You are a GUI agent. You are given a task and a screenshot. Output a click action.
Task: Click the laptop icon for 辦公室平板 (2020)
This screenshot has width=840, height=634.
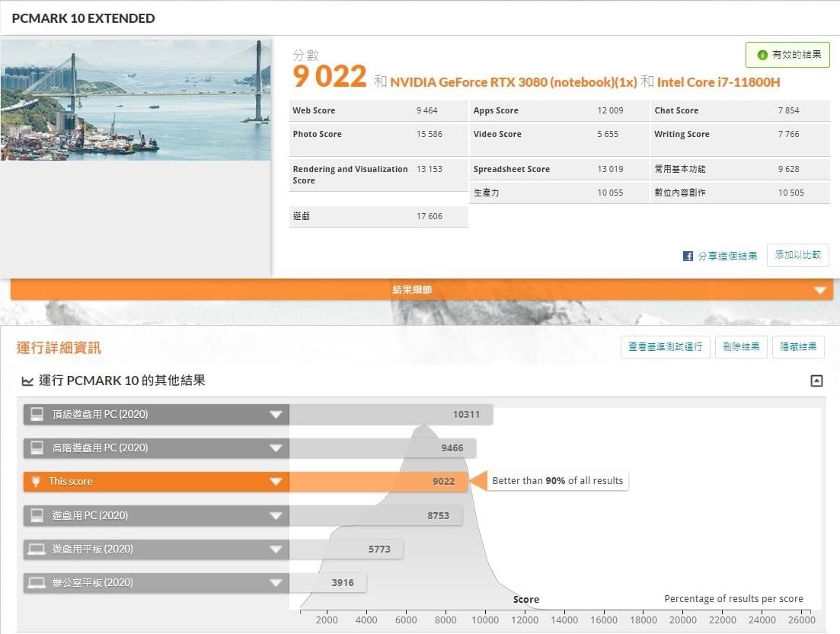pyautogui.click(x=37, y=582)
